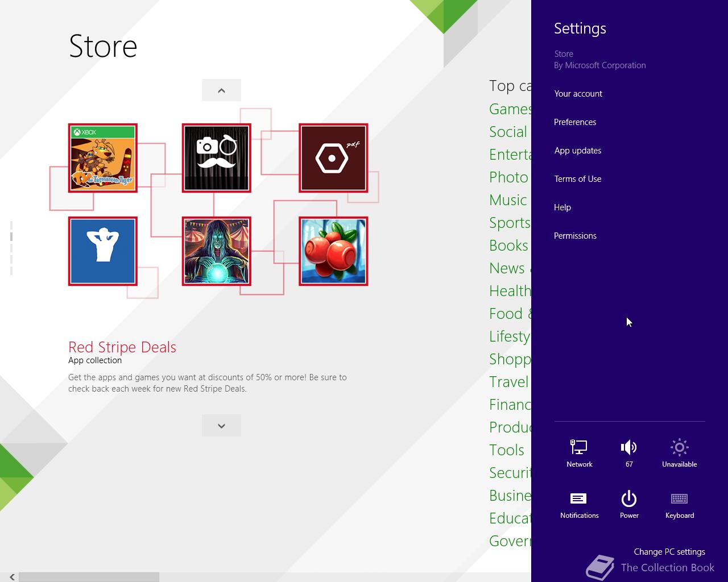728x582 pixels.
Task: Browse the Finance category
Action: pyautogui.click(x=510, y=405)
